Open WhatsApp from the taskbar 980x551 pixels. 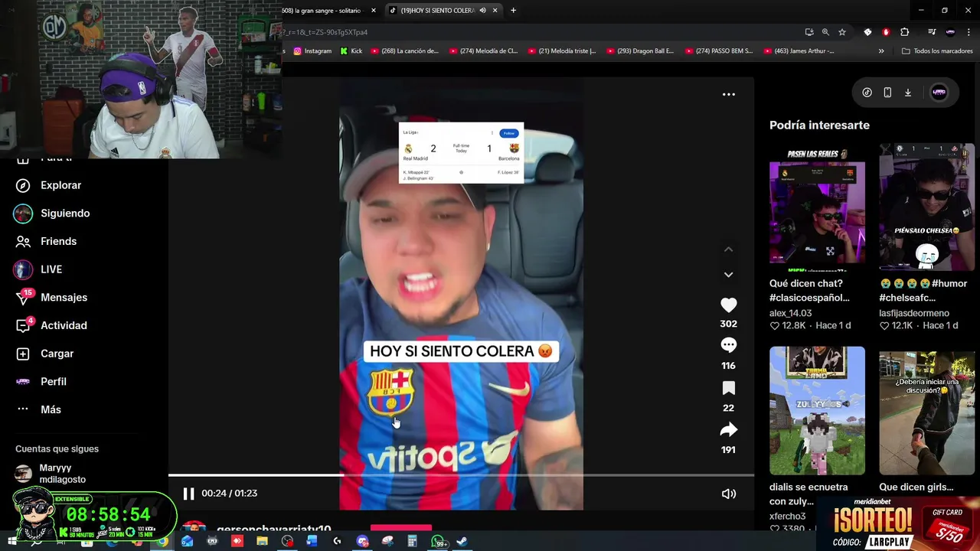tap(439, 542)
